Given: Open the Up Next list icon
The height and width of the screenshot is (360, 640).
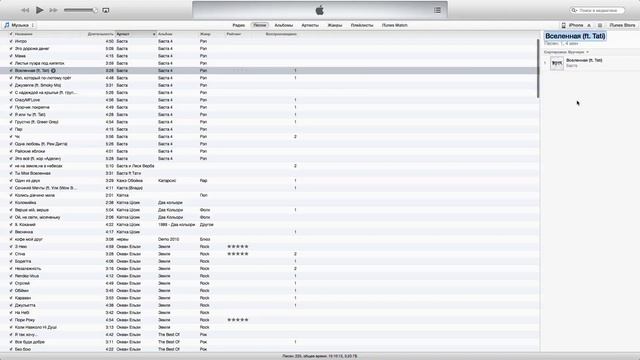Looking at the screenshot, I should click(x=437, y=10).
